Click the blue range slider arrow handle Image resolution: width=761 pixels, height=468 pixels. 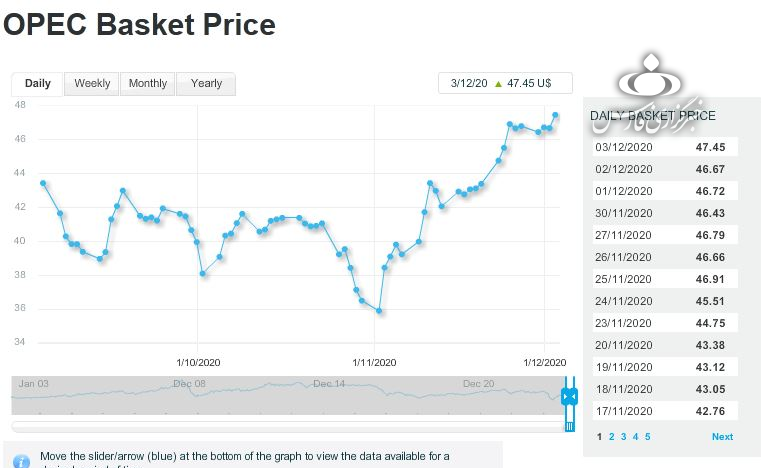[x=569, y=397]
